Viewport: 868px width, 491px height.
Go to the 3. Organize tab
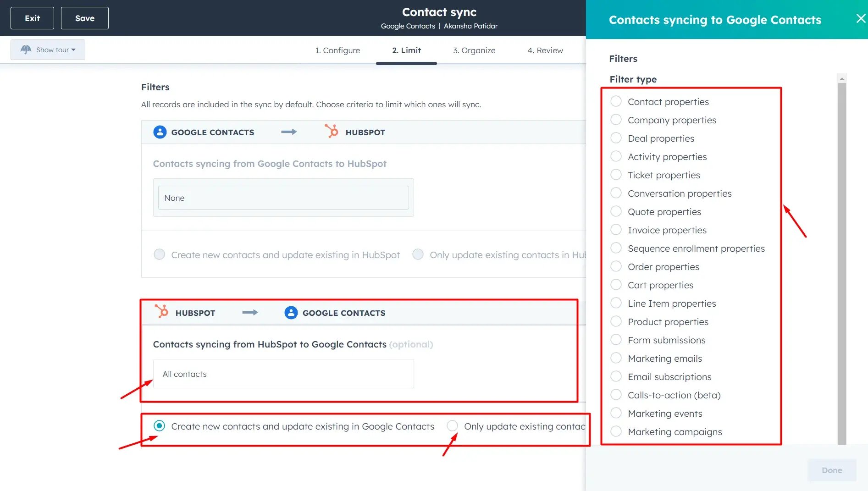point(474,50)
